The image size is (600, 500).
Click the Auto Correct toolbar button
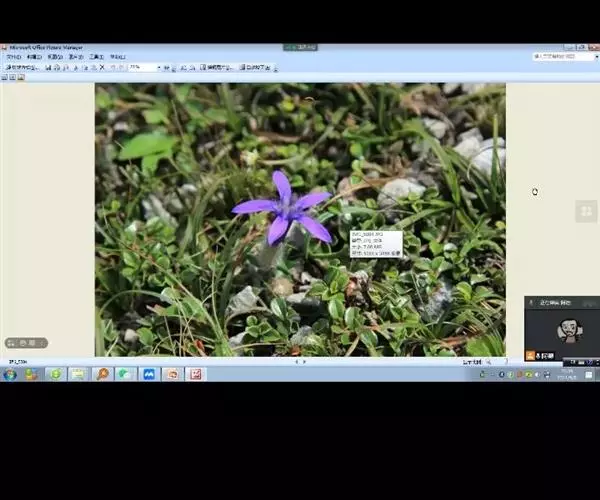tap(255, 67)
